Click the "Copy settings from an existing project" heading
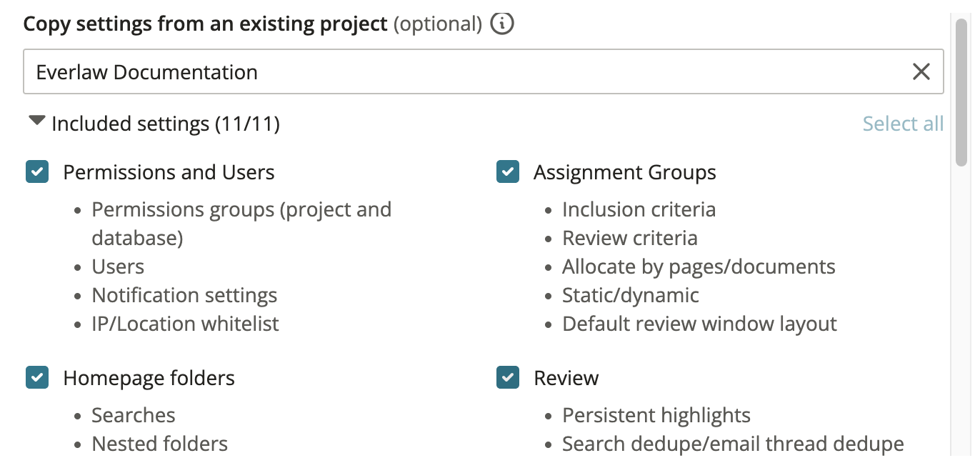Screen dimensions: 980x473 pos(206,24)
